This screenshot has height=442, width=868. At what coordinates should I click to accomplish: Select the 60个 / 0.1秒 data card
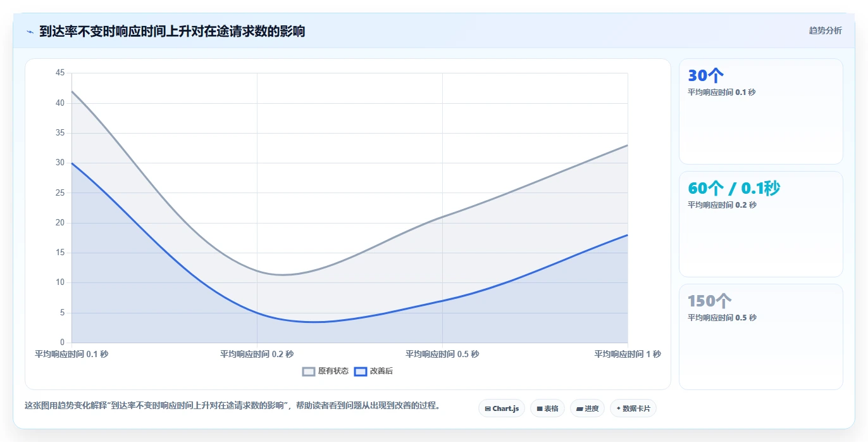(760, 224)
